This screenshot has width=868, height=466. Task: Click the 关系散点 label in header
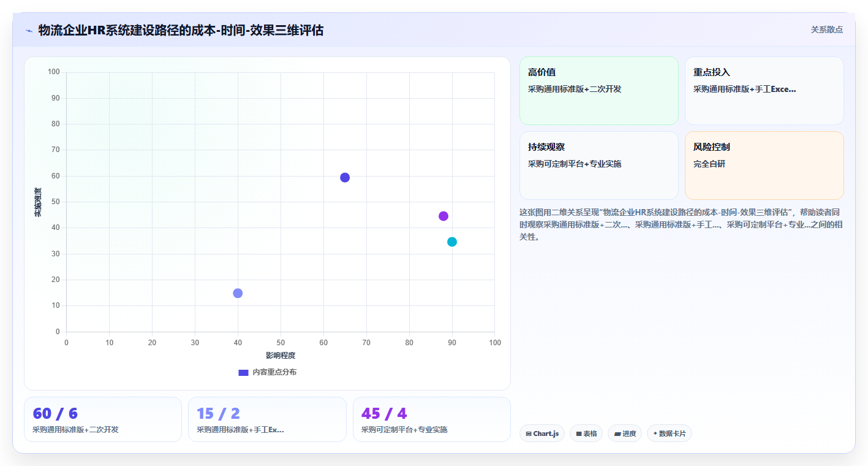click(x=826, y=29)
